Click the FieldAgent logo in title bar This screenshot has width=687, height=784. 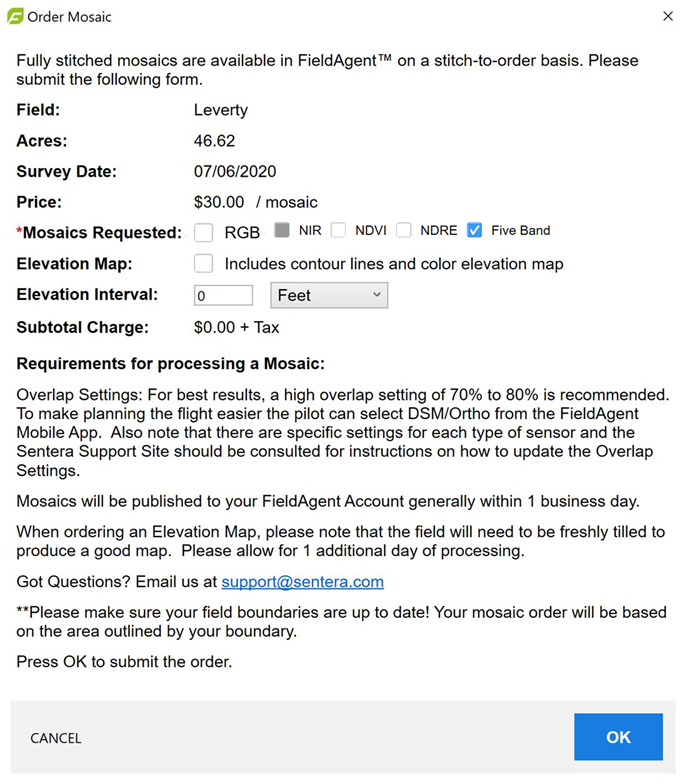[x=15, y=16]
